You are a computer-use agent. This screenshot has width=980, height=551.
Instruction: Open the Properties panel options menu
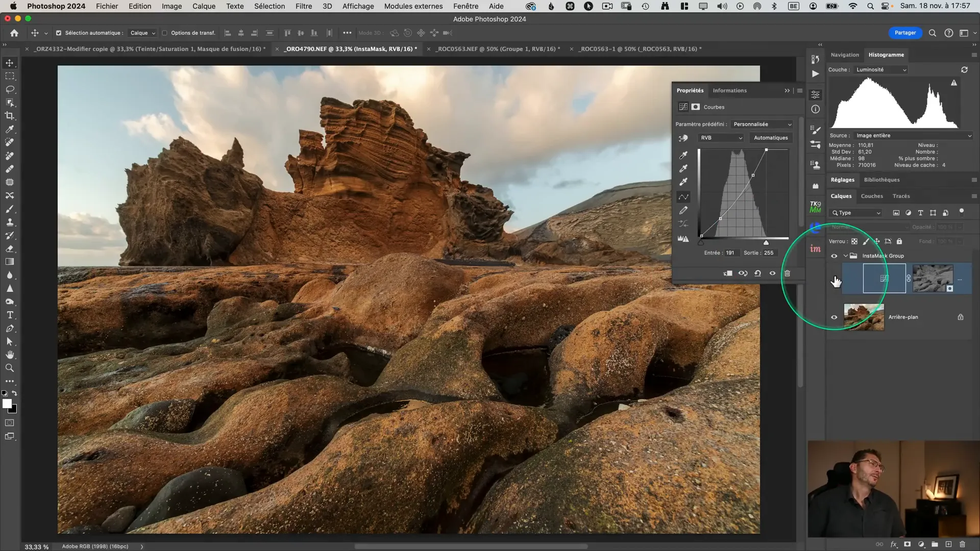[x=800, y=91]
